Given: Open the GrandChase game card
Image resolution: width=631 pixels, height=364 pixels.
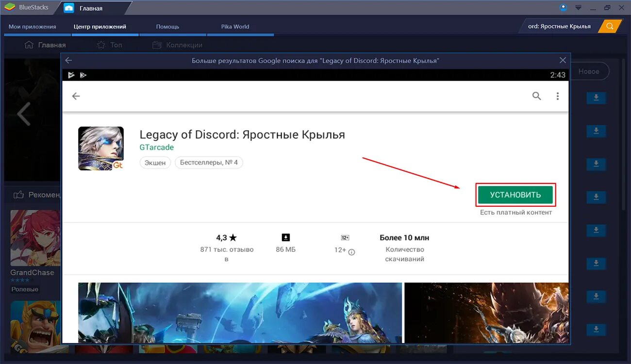Looking at the screenshot, I should tap(35, 251).
